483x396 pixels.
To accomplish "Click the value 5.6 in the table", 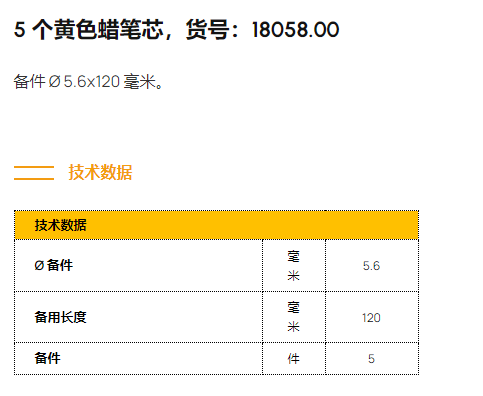I will pos(371,266).
